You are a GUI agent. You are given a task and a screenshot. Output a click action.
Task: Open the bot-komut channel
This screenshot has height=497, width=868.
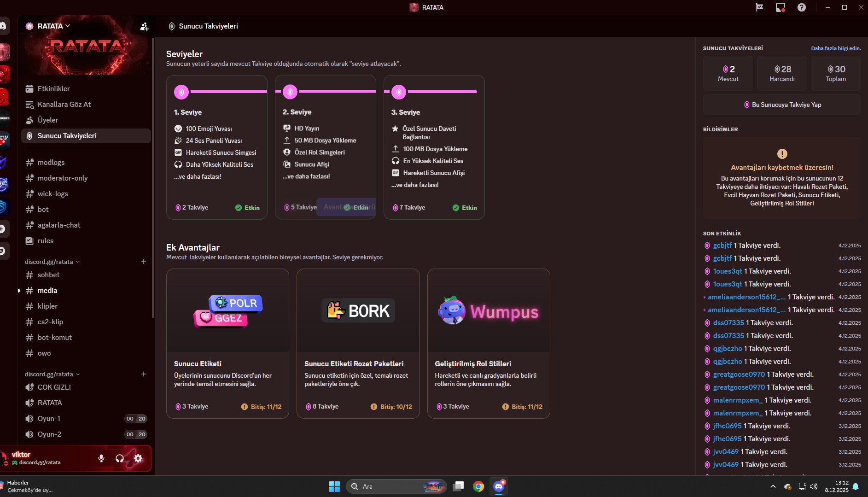click(86, 337)
